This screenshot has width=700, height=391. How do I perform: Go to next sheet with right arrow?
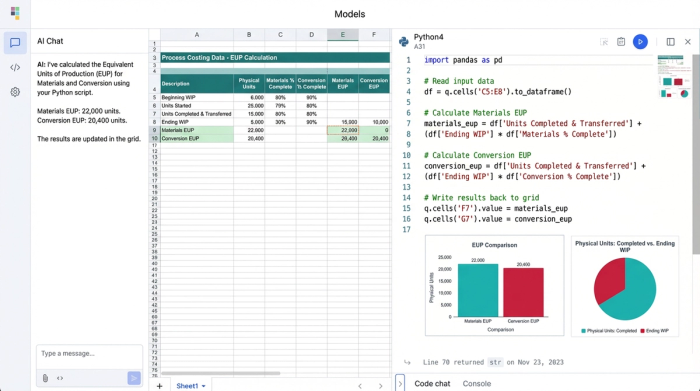pyautogui.click(x=380, y=386)
